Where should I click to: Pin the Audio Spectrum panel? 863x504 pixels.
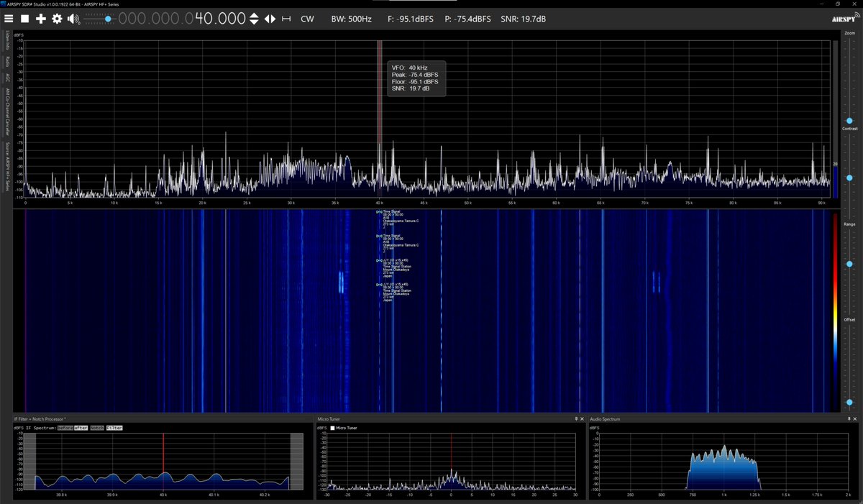849,418
